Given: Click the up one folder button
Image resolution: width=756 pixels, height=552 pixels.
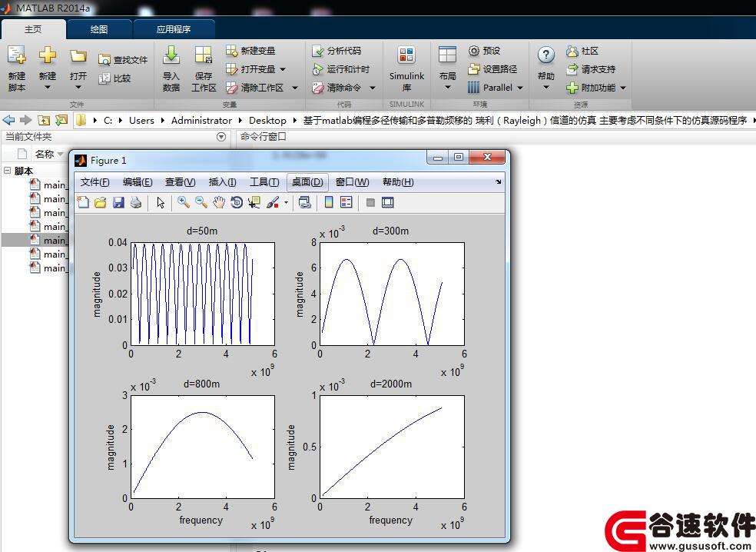Looking at the screenshot, I should (x=44, y=120).
